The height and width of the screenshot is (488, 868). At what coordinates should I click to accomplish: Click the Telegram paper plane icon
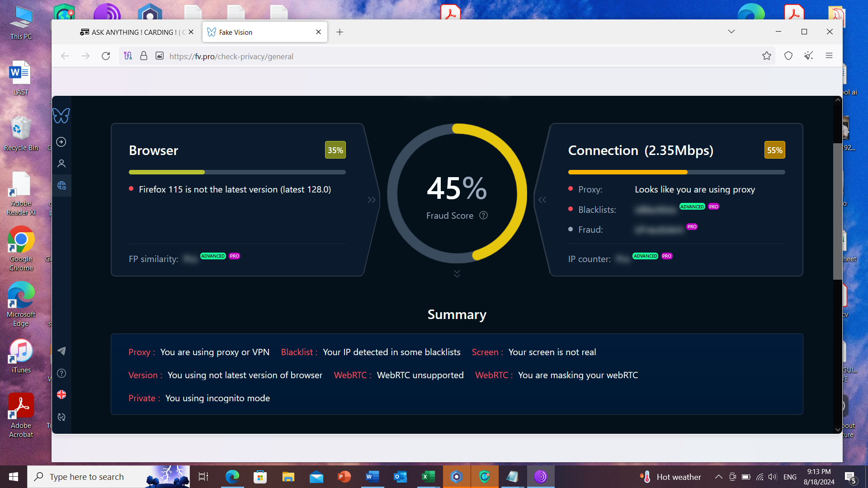[x=61, y=351]
